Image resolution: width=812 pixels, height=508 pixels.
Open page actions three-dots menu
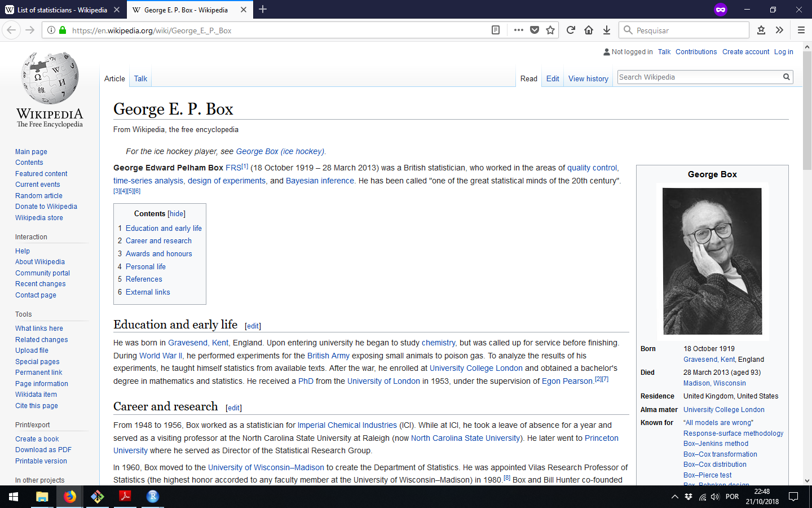(x=519, y=30)
